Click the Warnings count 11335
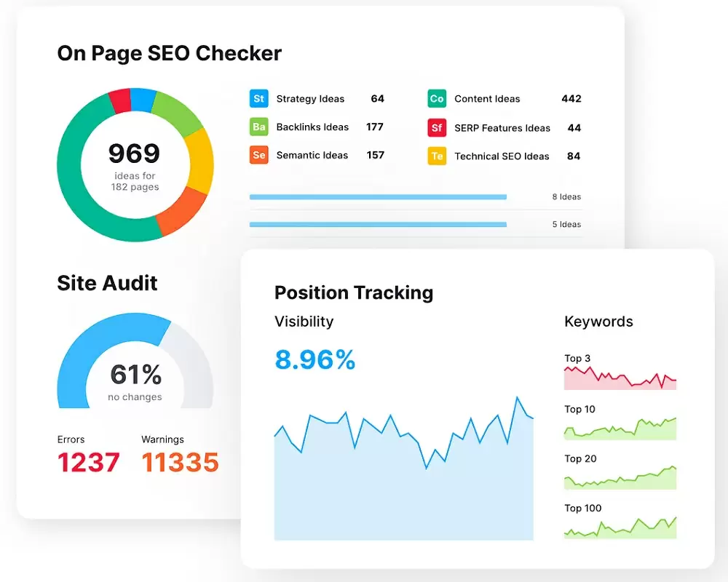 pos(181,462)
